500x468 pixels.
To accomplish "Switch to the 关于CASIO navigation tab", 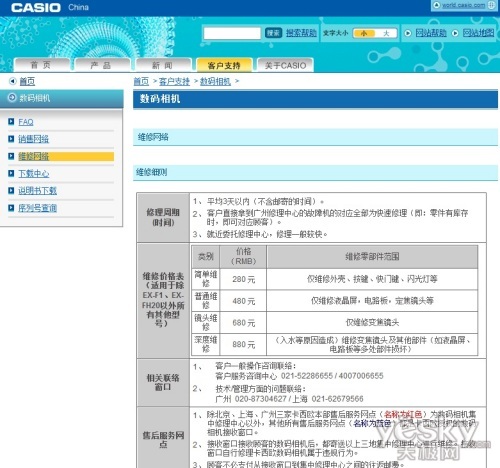I will tap(285, 65).
